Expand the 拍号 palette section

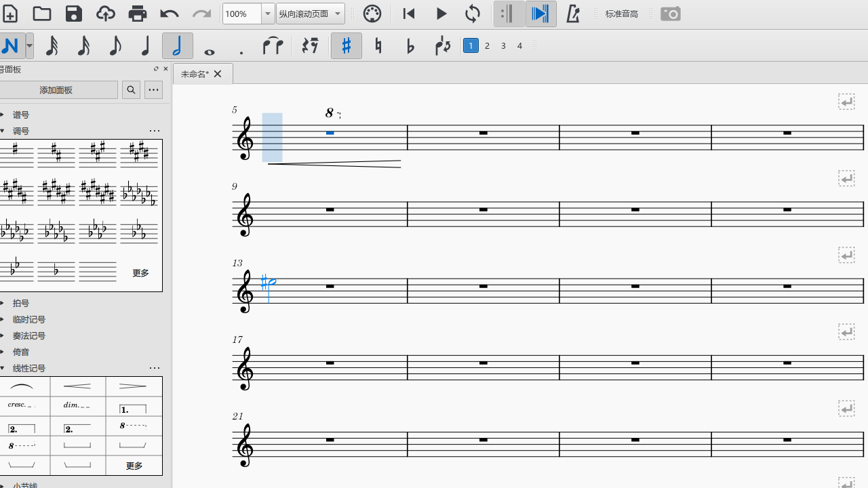[x=20, y=303]
